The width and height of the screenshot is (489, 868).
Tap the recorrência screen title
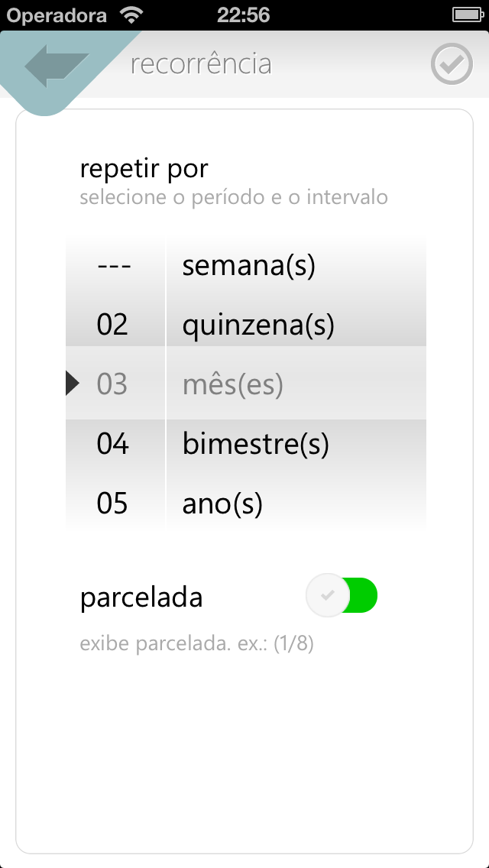(x=201, y=64)
